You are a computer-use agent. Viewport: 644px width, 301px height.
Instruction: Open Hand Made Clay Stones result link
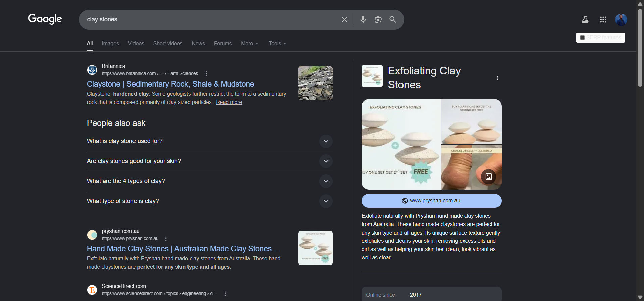183,249
